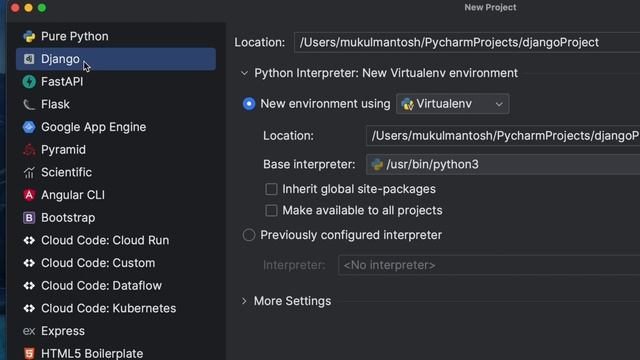Viewport: 640px width, 360px height.
Task: Click the virtualenv Location path field
Action: [503, 136]
